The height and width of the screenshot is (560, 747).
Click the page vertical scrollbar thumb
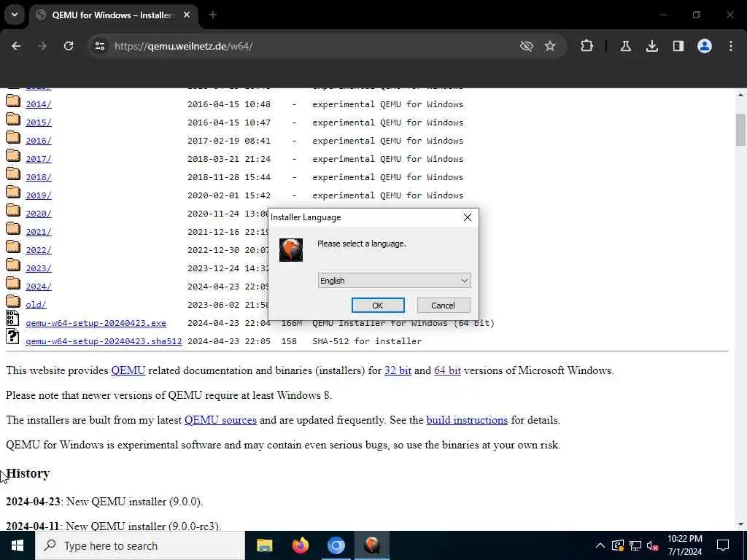pos(740,130)
